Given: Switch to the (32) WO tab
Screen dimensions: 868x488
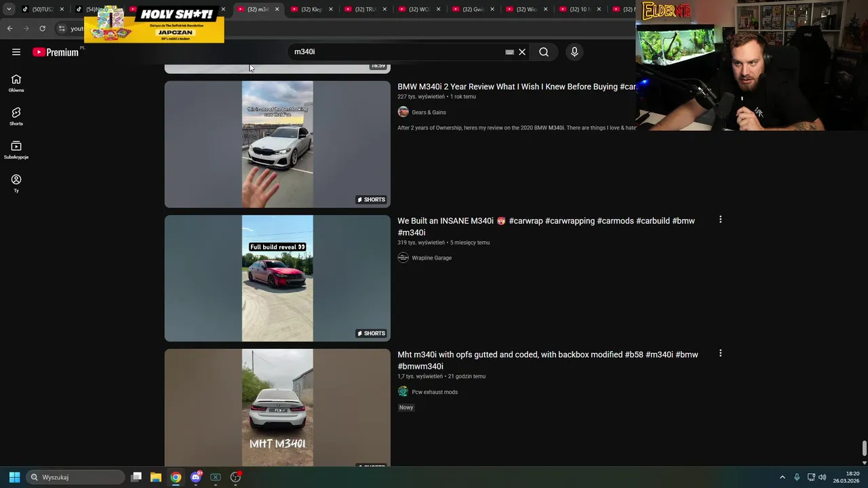Looking at the screenshot, I should point(418,9).
